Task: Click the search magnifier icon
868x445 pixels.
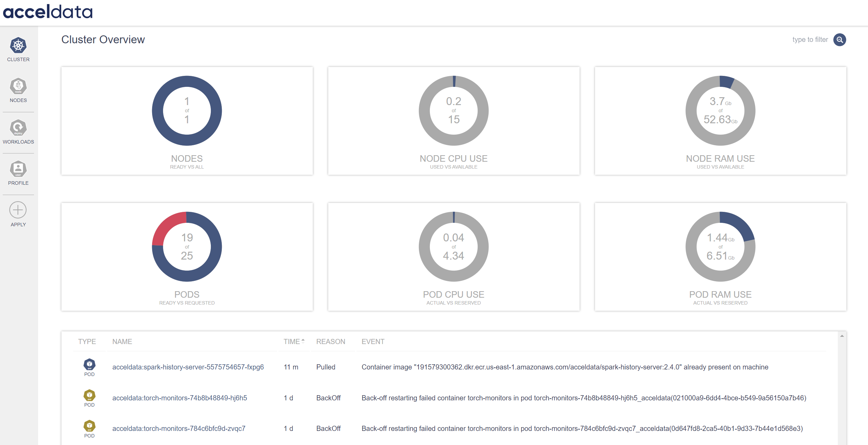Action: click(840, 40)
